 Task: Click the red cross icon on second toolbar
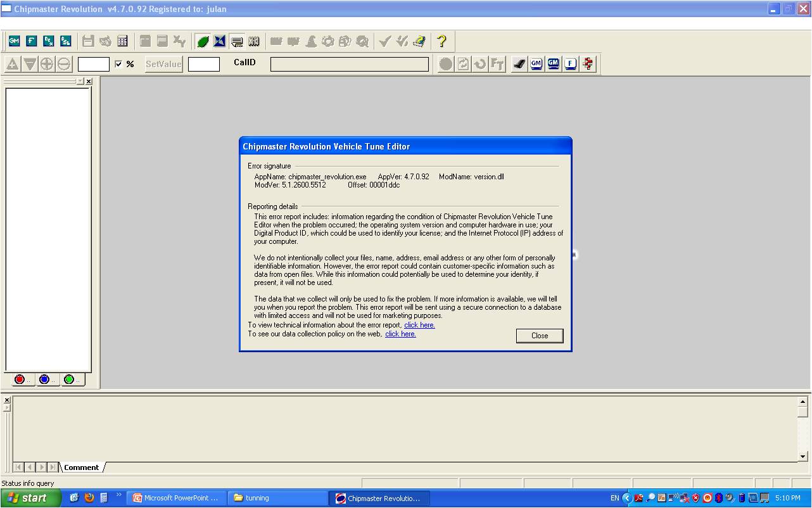pos(588,63)
